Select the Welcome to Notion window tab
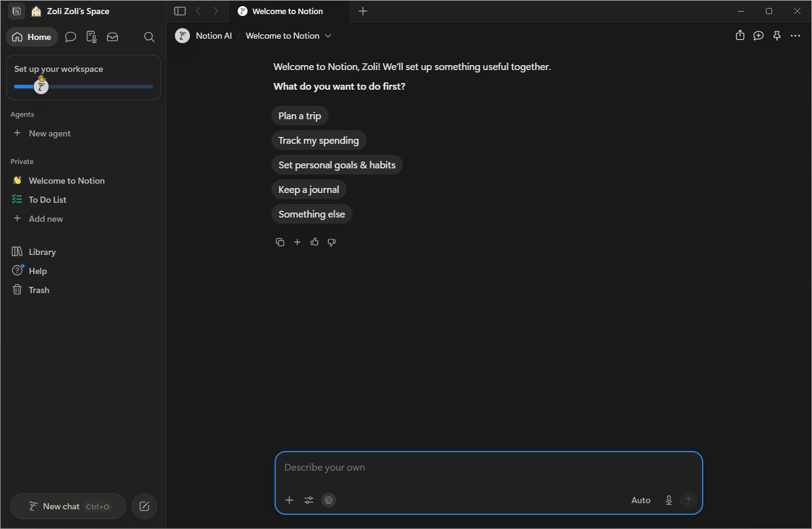This screenshot has height=529, width=812. click(x=289, y=11)
